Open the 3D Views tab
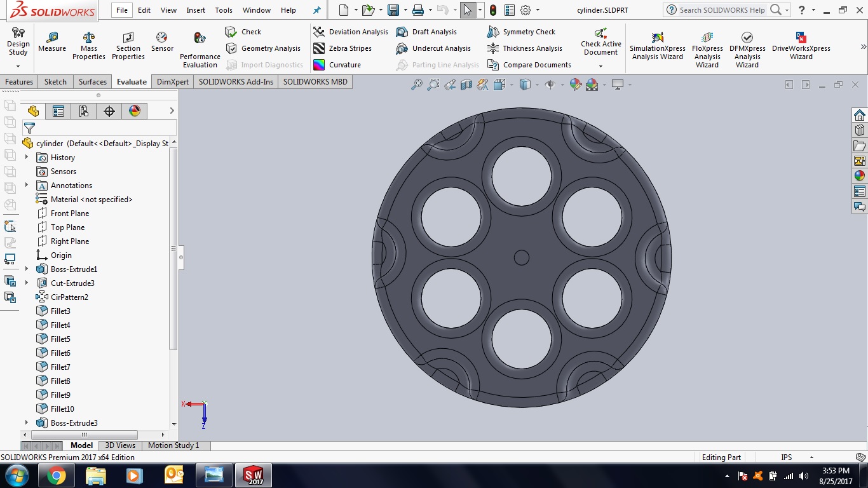 point(120,445)
